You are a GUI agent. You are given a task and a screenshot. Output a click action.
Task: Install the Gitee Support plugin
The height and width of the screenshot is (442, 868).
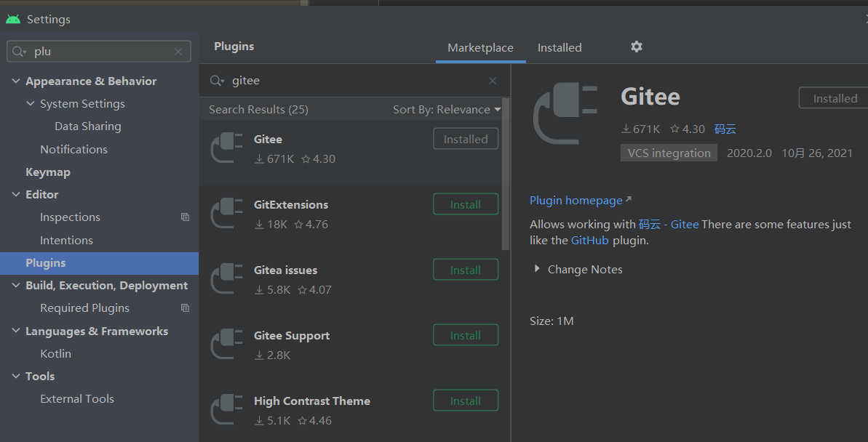click(x=466, y=334)
